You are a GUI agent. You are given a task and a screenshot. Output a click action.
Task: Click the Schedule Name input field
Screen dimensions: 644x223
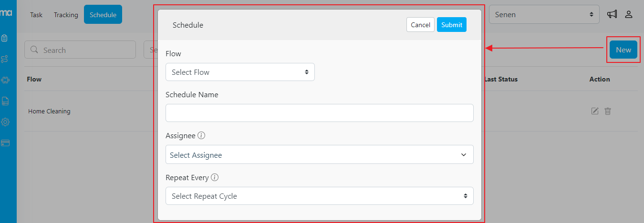point(319,113)
